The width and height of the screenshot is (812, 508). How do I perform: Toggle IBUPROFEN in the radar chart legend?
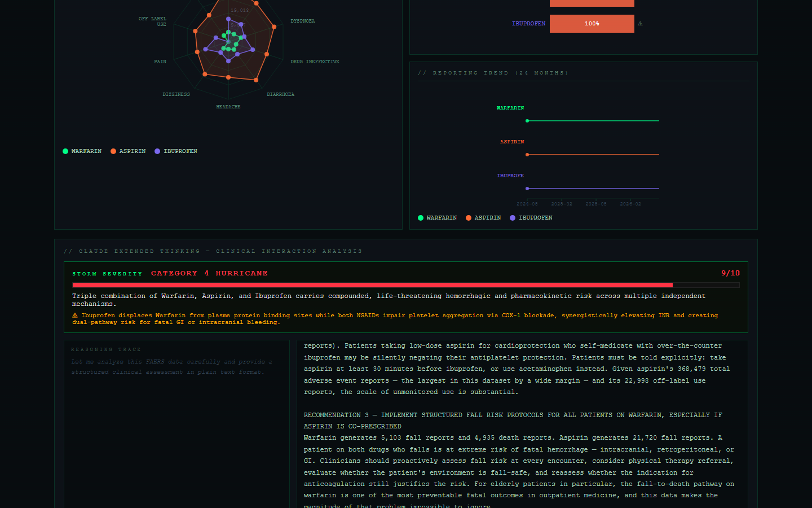(176, 151)
